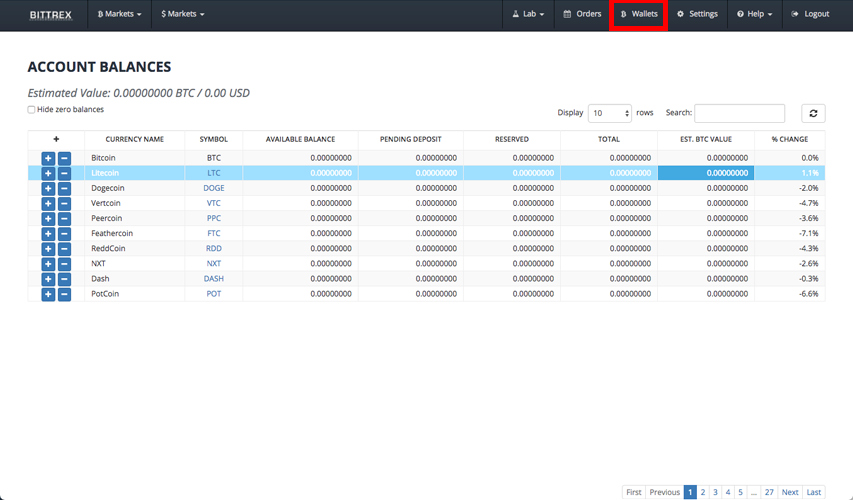Click Logout in the navigation bar
This screenshot has height=500, width=853.
pos(810,14)
